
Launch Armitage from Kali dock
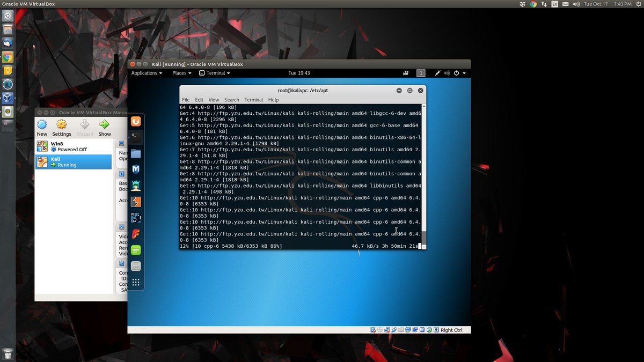[136, 186]
